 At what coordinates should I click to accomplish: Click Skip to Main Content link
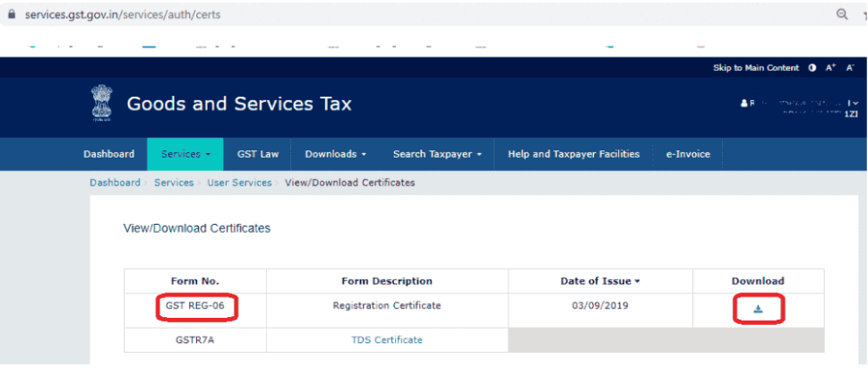click(x=755, y=68)
